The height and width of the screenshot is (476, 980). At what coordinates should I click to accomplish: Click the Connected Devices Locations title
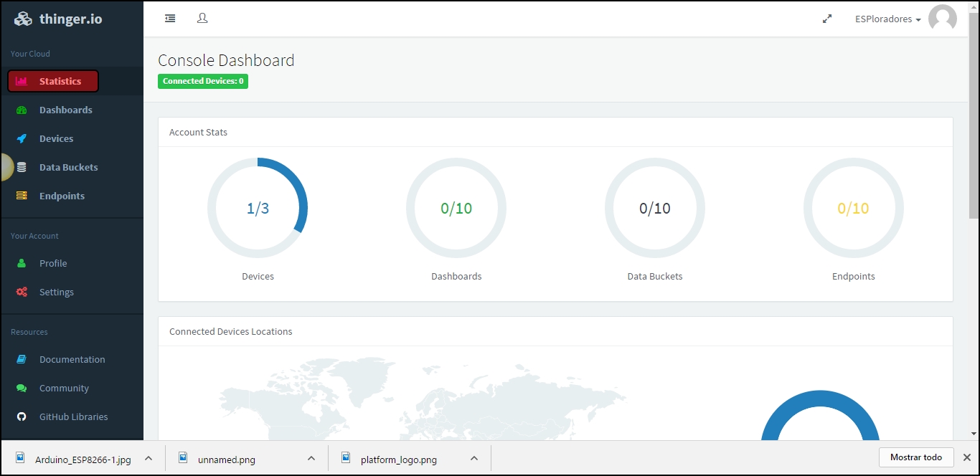pos(231,331)
